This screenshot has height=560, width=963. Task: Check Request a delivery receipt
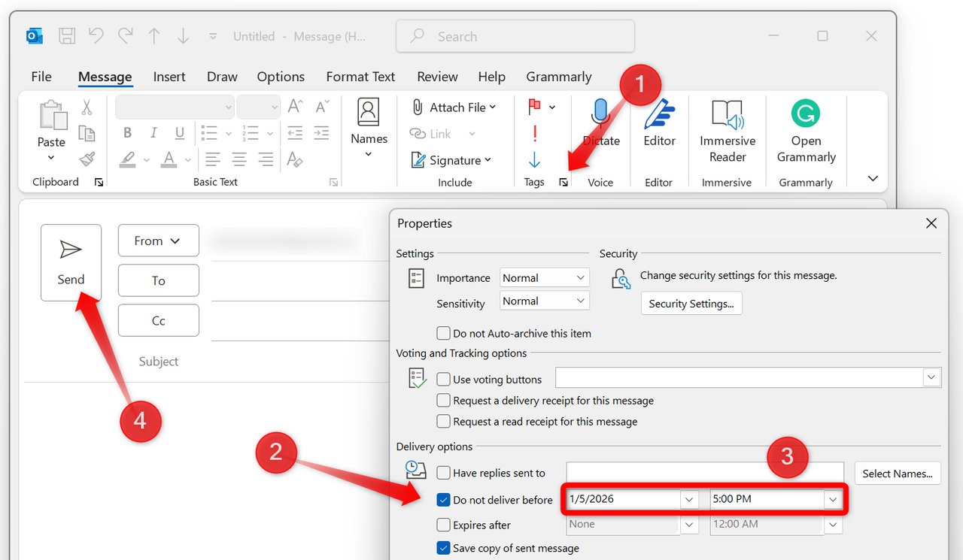point(443,400)
